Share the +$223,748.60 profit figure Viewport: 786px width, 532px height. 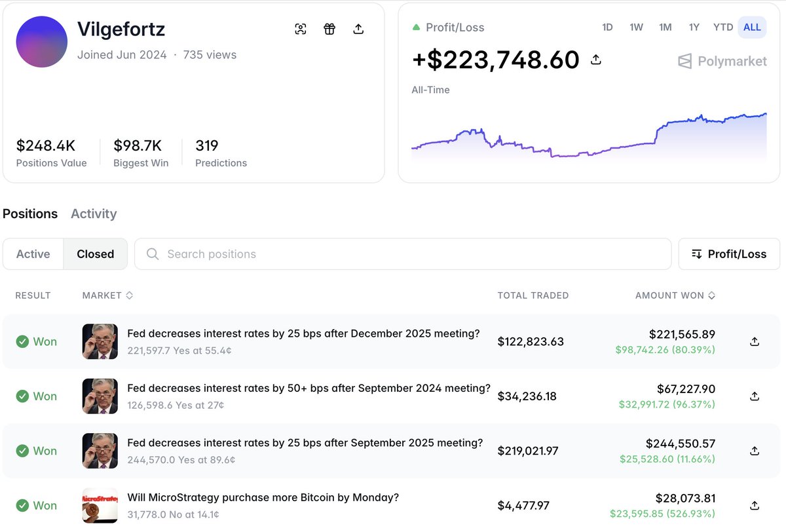(x=596, y=60)
